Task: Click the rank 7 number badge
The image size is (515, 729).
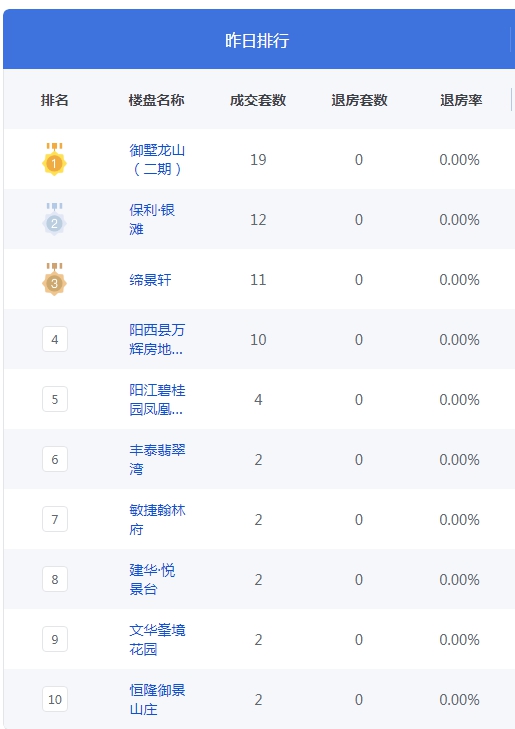Action: [55, 519]
